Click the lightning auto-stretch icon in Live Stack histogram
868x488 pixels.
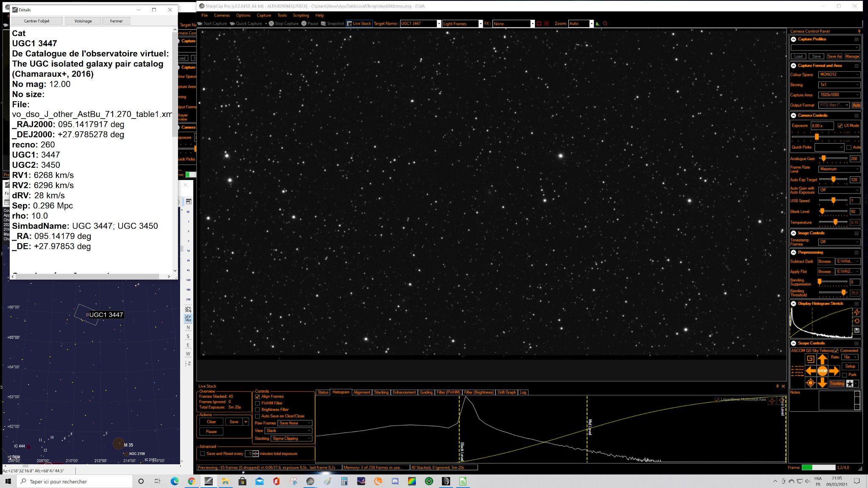772,401
